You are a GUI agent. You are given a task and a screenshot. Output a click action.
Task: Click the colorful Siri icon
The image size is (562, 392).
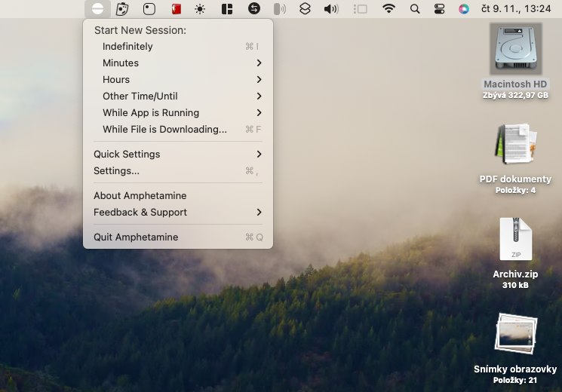pos(464,9)
